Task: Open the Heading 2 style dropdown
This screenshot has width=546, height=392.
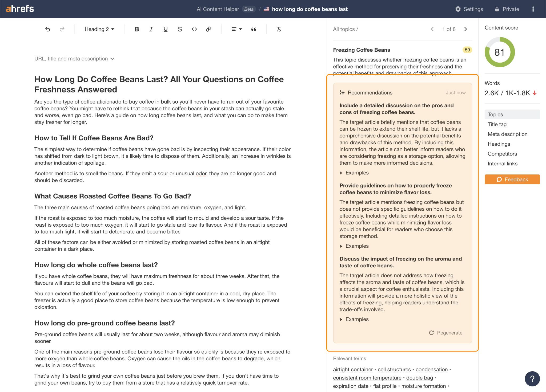Action: click(99, 29)
